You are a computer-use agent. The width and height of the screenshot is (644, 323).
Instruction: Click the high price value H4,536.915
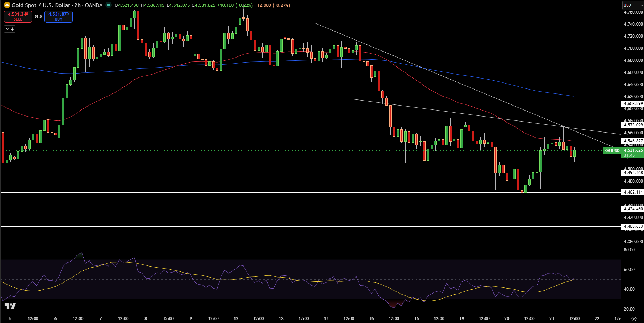[x=153, y=5]
